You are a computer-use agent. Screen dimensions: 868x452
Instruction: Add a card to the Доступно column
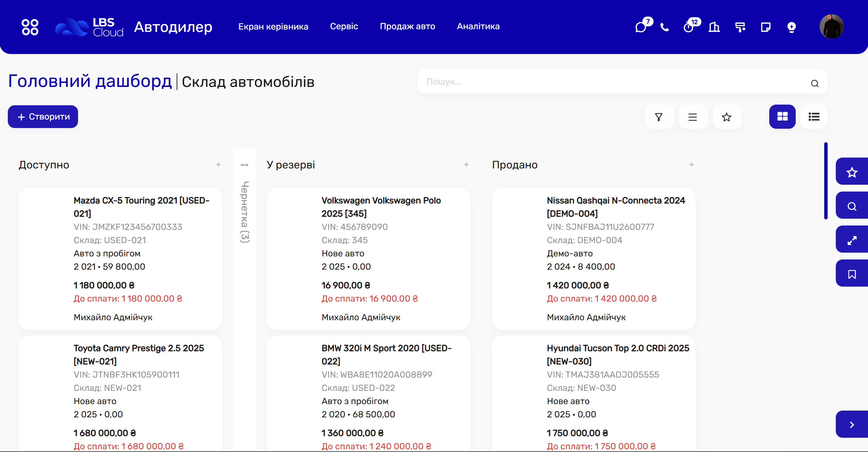[219, 165]
